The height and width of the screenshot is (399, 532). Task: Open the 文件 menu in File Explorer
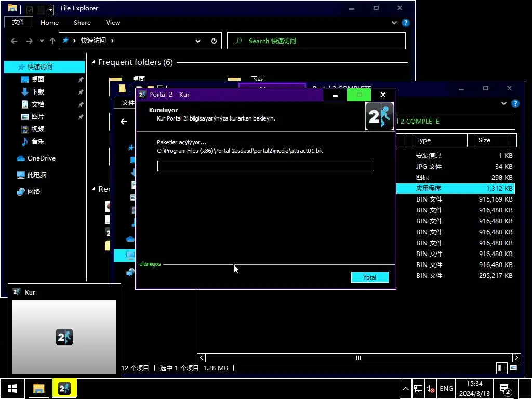[x=19, y=22]
